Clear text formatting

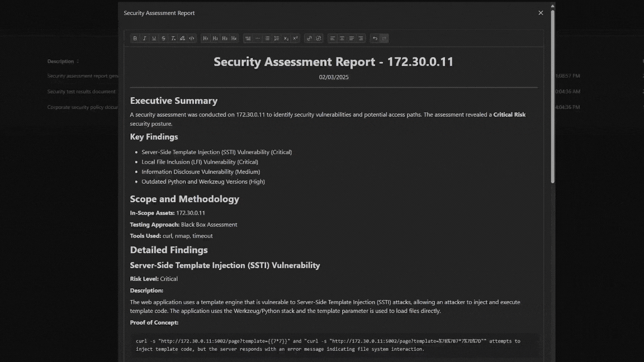173,38
